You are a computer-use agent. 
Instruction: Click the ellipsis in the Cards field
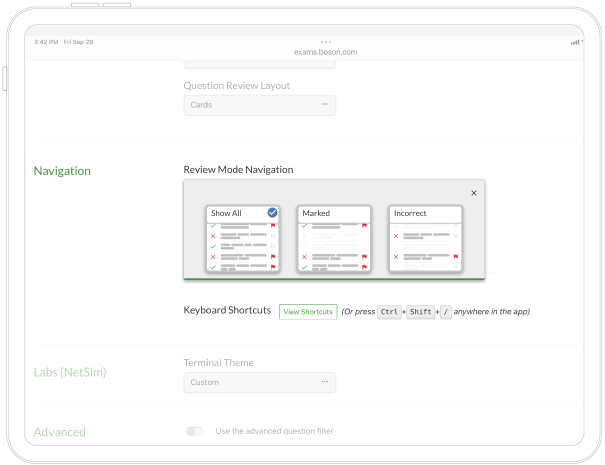324,104
